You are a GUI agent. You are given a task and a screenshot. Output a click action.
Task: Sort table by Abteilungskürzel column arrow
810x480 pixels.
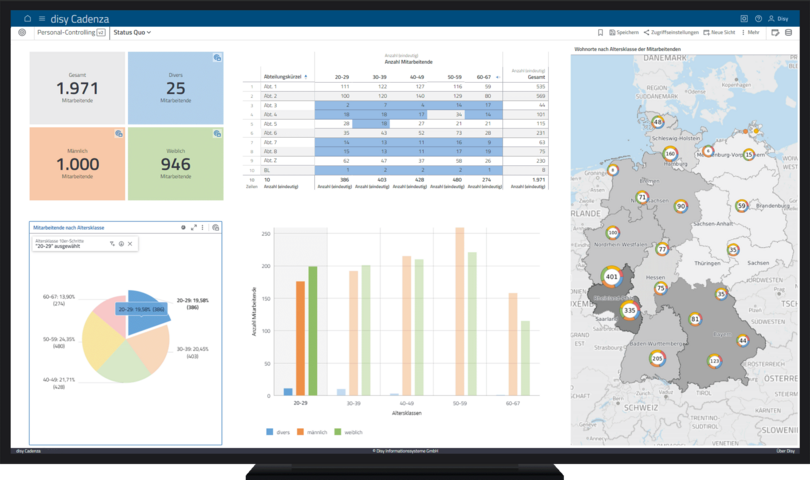[x=306, y=77]
